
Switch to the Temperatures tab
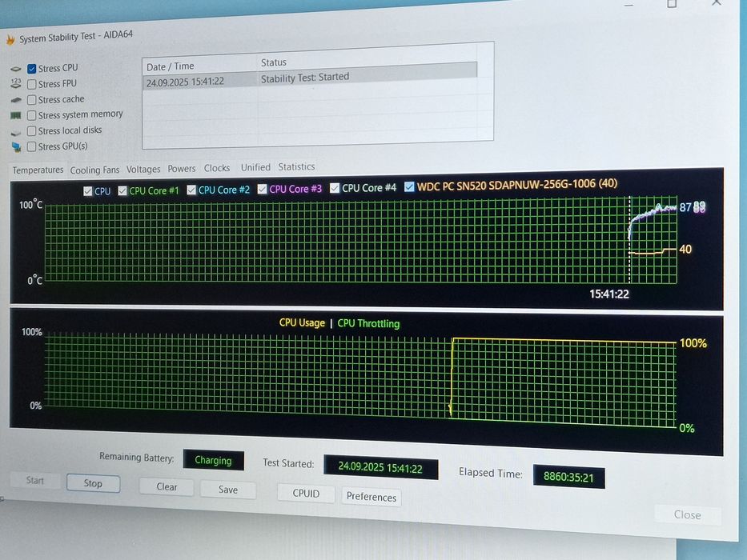(x=38, y=170)
